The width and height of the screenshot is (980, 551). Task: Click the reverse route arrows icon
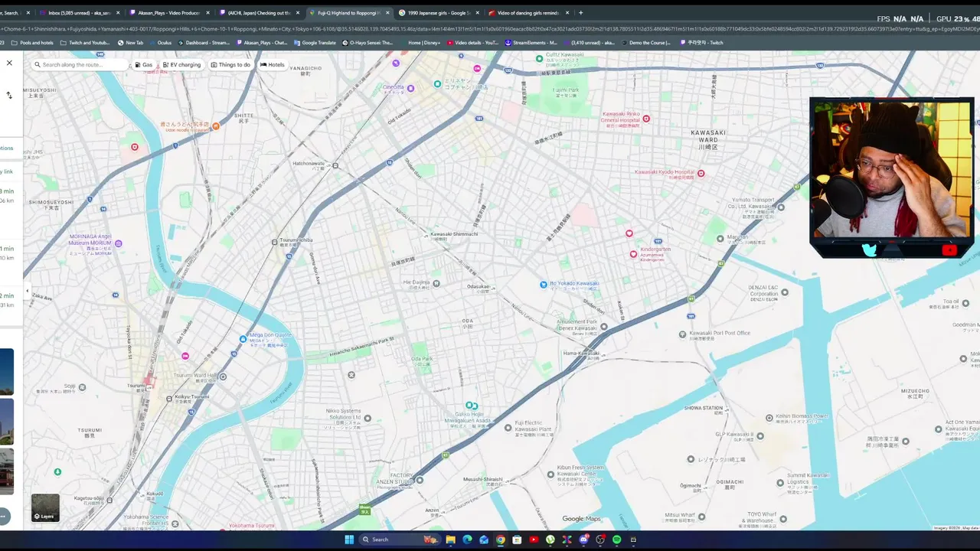9,95
